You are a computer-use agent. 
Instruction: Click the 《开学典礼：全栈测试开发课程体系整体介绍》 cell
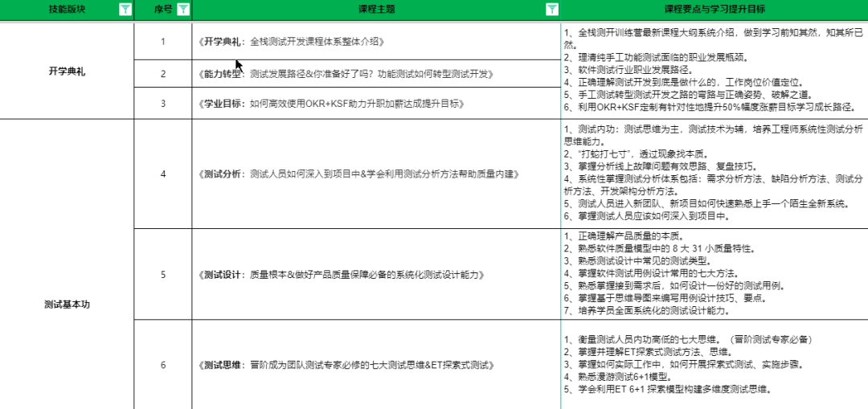pyautogui.click(x=376, y=42)
